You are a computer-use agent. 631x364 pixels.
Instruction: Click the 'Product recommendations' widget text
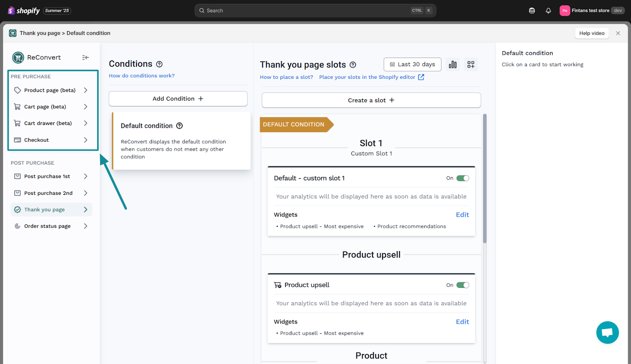pos(411,226)
